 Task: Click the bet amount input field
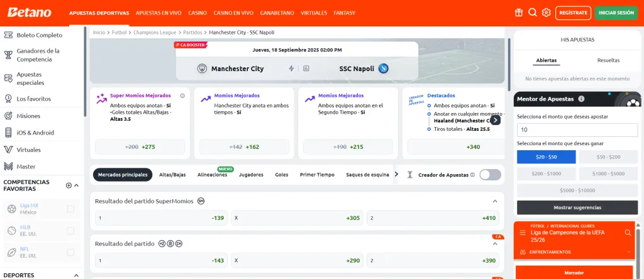pos(577,129)
